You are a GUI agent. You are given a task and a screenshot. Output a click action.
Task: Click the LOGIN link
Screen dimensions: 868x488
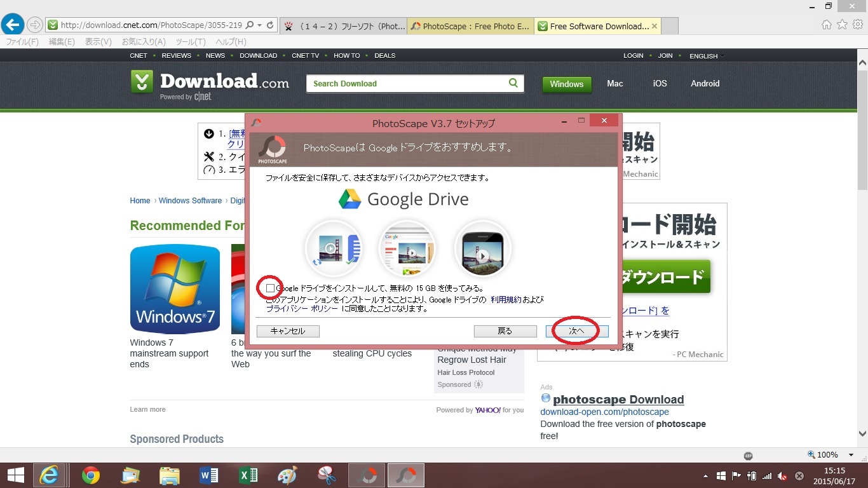tap(634, 55)
